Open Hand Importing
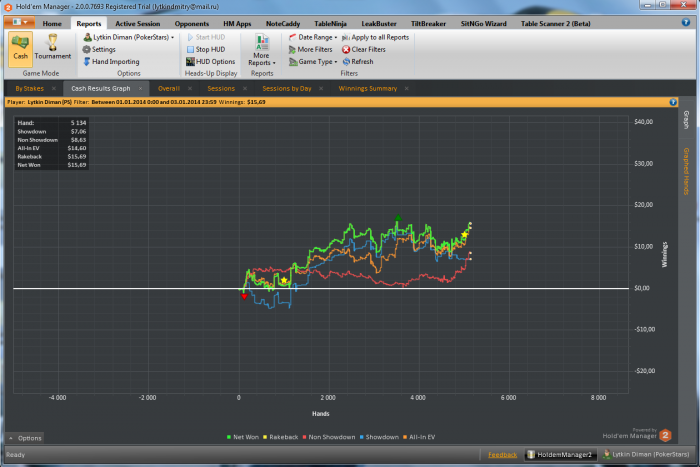Image resolution: width=700 pixels, height=467 pixels. (111, 62)
